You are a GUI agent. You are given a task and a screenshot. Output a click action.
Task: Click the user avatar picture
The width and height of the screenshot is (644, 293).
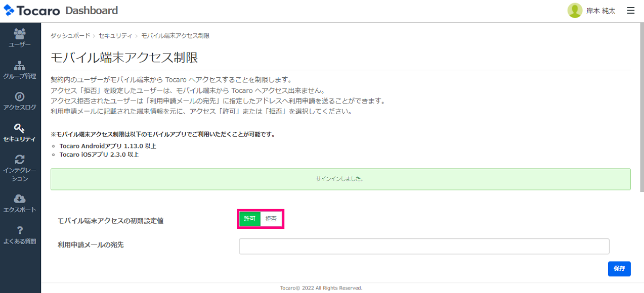click(575, 11)
